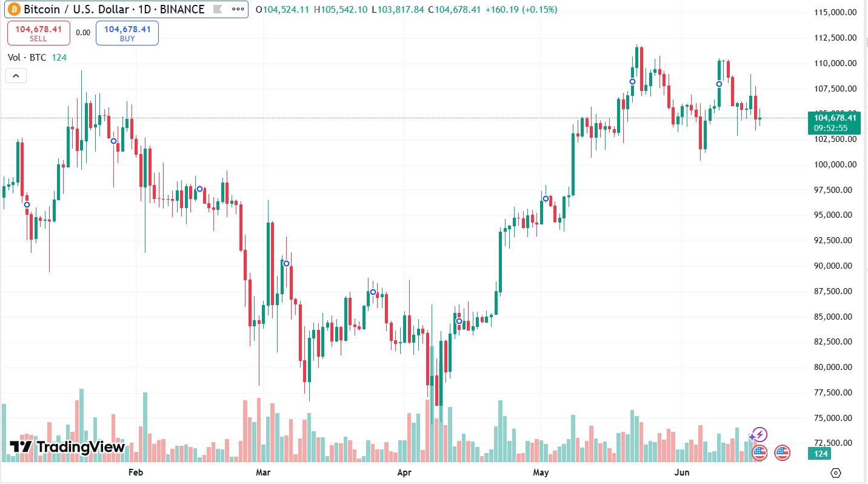868x484 pixels.
Task: Click the red SELL button
Action: click(38, 33)
